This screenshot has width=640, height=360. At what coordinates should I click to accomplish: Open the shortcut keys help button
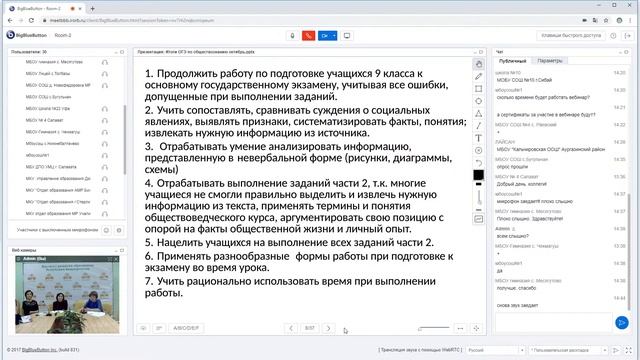tap(571, 36)
